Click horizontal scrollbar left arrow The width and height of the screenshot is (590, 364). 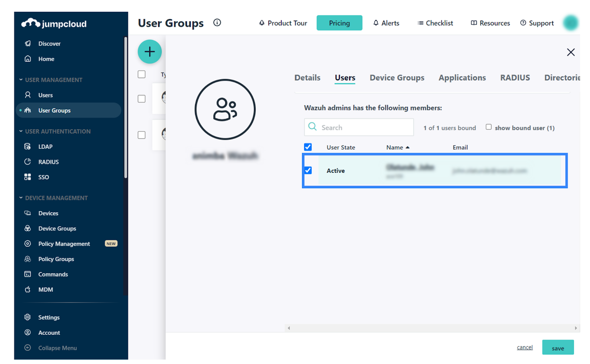tap(289, 328)
